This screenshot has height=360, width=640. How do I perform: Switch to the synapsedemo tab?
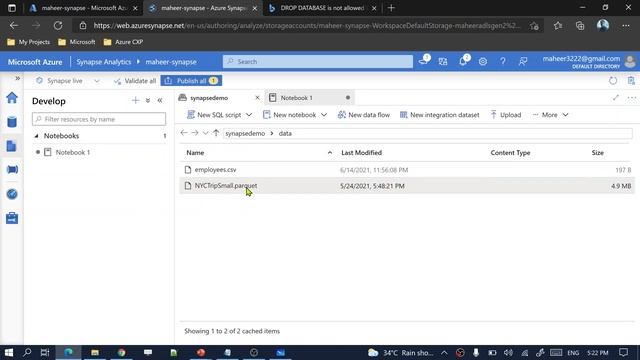pos(209,98)
